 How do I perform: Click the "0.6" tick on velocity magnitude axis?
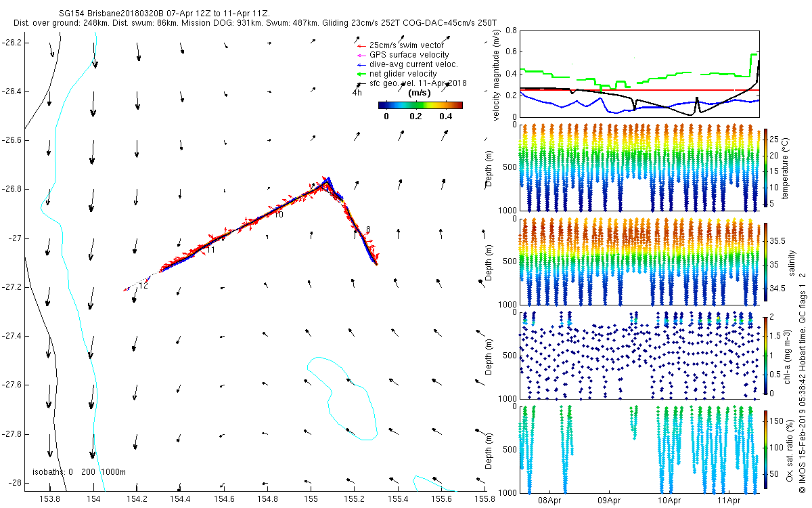tap(511, 52)
